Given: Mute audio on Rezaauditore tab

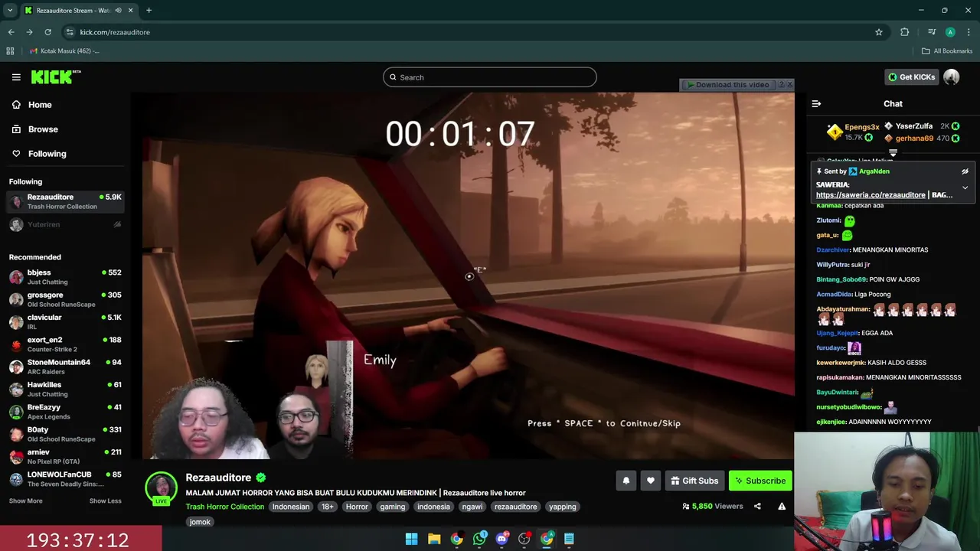Looking at the screenshot, I should point(118,11).
